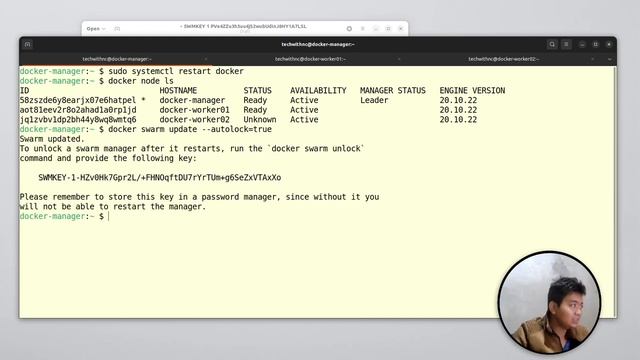Open a new terminal tab with the icon

[x=28, y=44]
